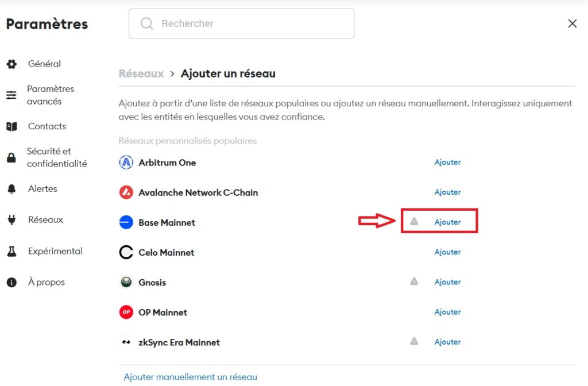This screenshot has height=386, width=588.
Task: Click the lock icon for Sécurité et confidentialité
Action: (x=12, y=157)
